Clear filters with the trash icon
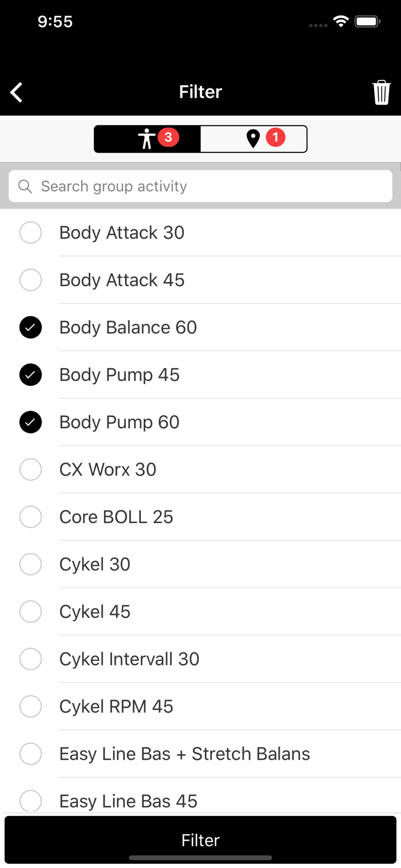This screenshot has height=868, width=401. tap(381, 92)
